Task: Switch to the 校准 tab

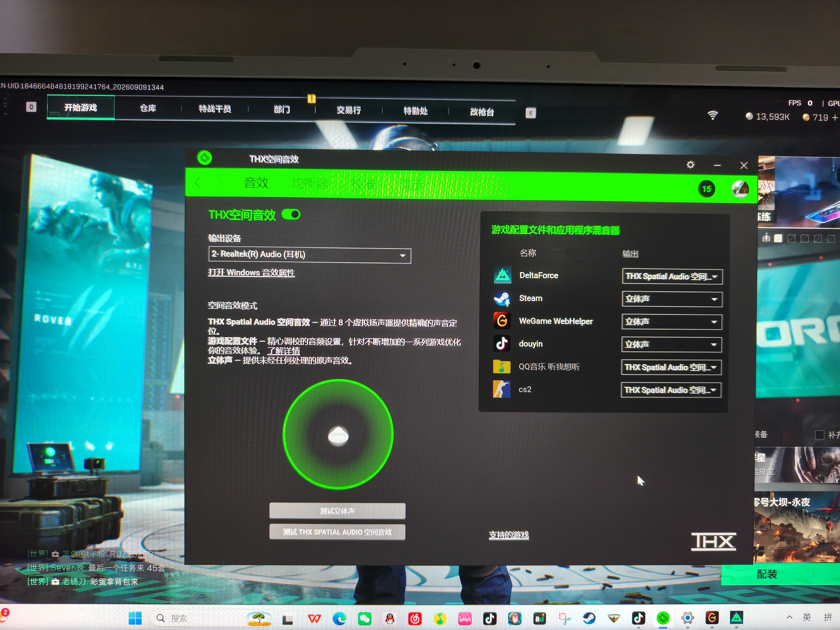Action: tap(363, 185)
